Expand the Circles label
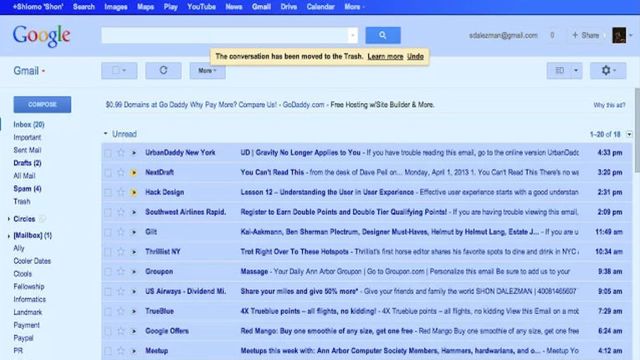 (x=9, y=219)
